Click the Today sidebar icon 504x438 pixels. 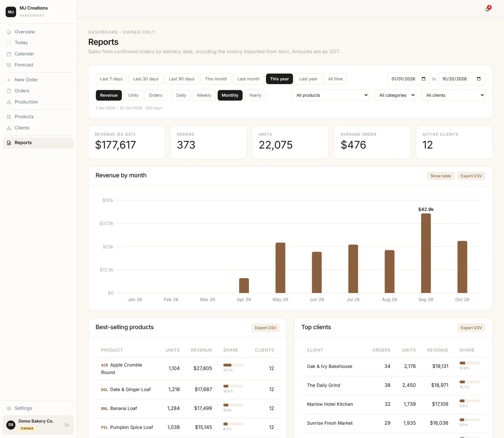click(9, 43)
